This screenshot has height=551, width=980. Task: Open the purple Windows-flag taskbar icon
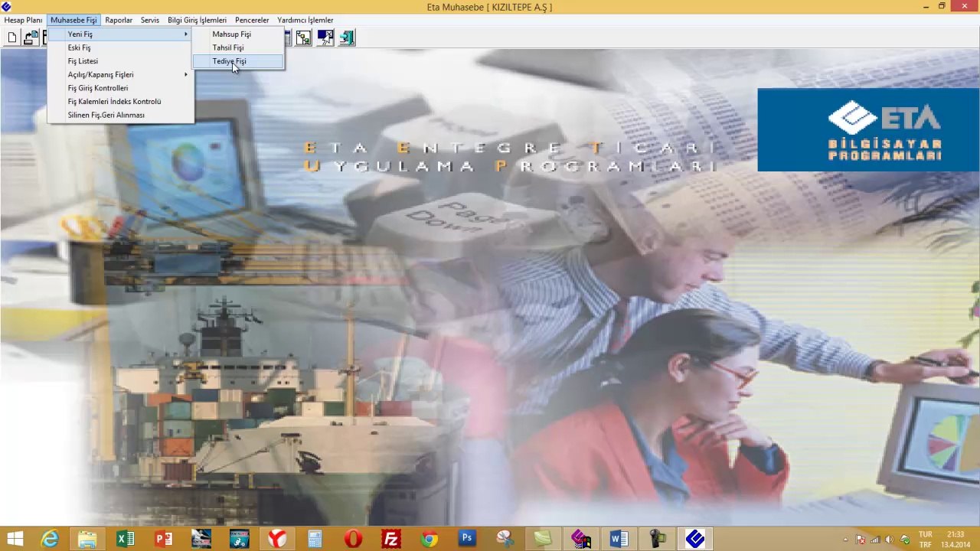pos(580,540)
